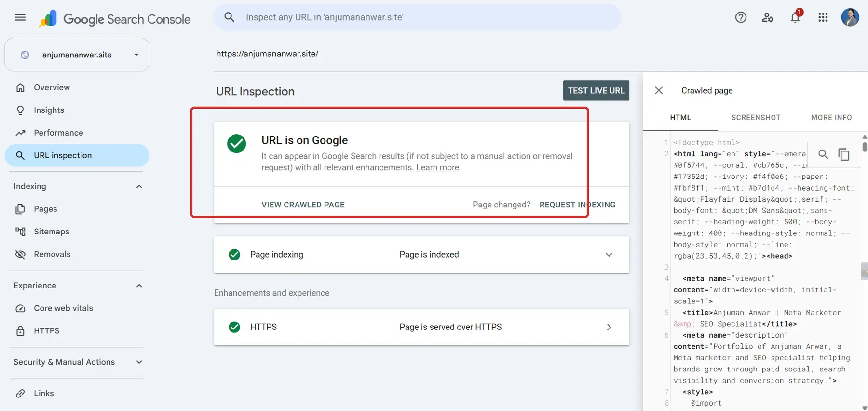Click the 'Page changed?' text
The width and height of the screenshot is (868, 411).
click(x=502, y=205)
